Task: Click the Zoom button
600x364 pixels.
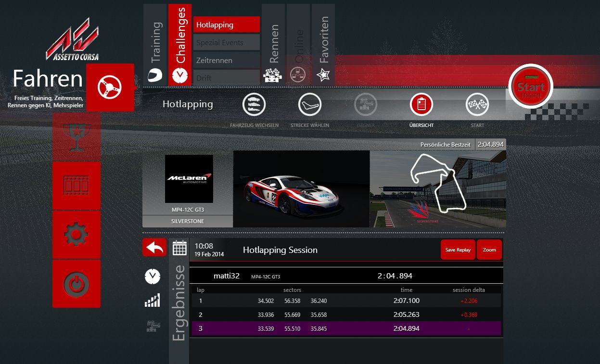Action: (489, 250)
